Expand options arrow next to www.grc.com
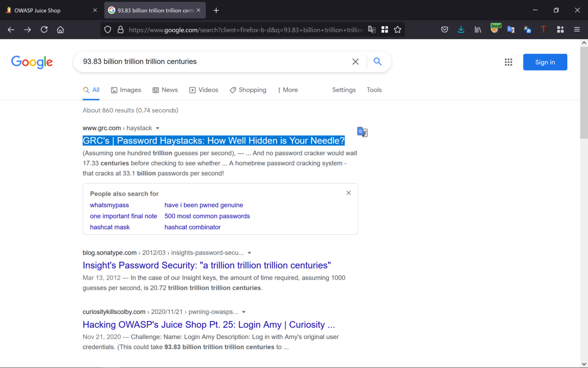The image size is (588, 368). 158,129
